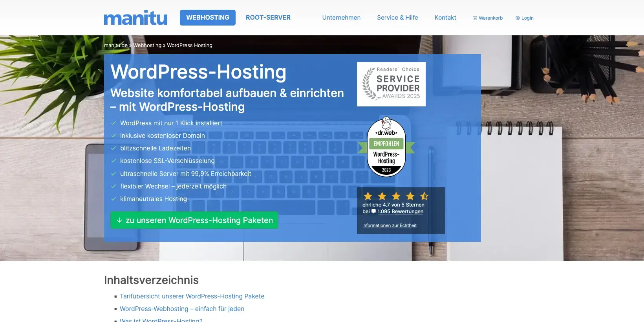The width and height of the screenshot is (644, 322).
Task: Click the Login user icon
Action: [x=518, y=18]
